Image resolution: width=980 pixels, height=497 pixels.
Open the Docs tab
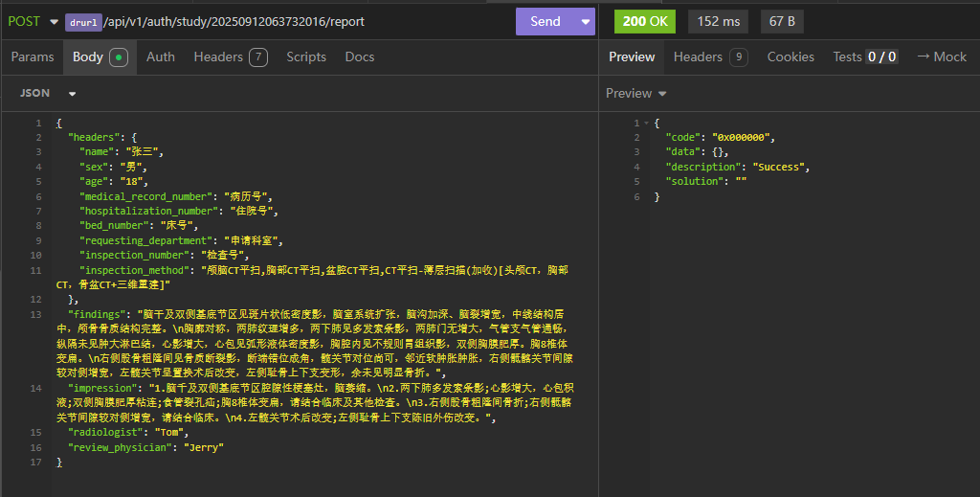pyautogui.click(x=360, y=56)
